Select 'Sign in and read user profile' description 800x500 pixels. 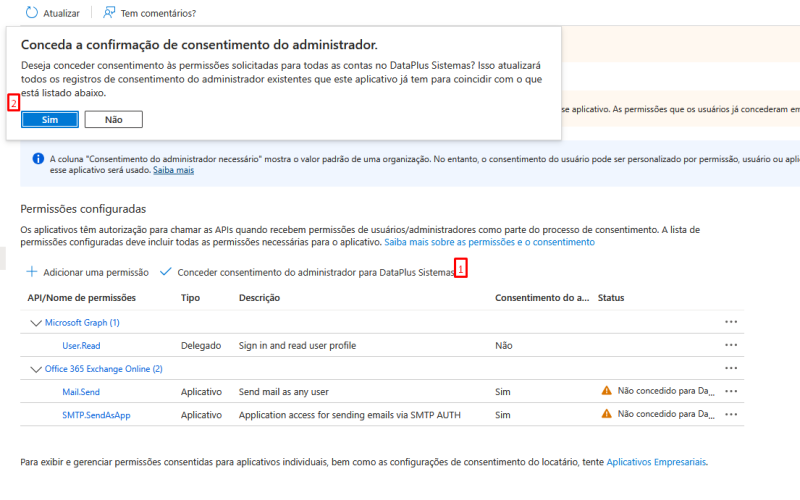297,345
